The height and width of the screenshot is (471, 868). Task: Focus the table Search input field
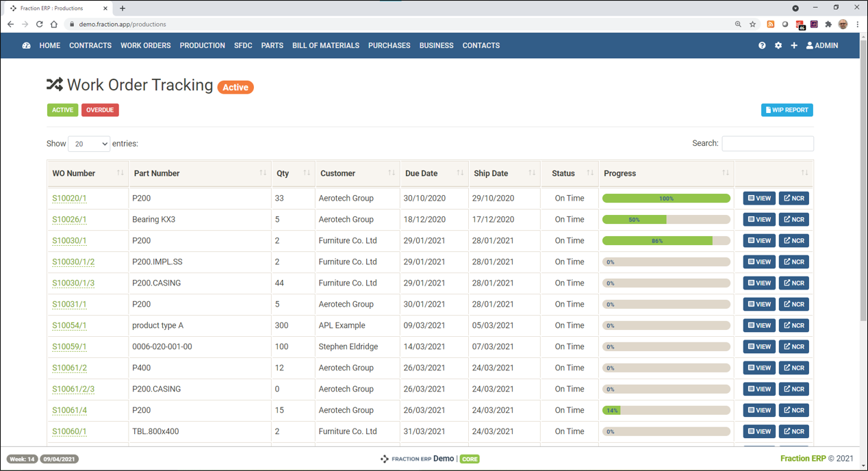click(x=767, y=144)
